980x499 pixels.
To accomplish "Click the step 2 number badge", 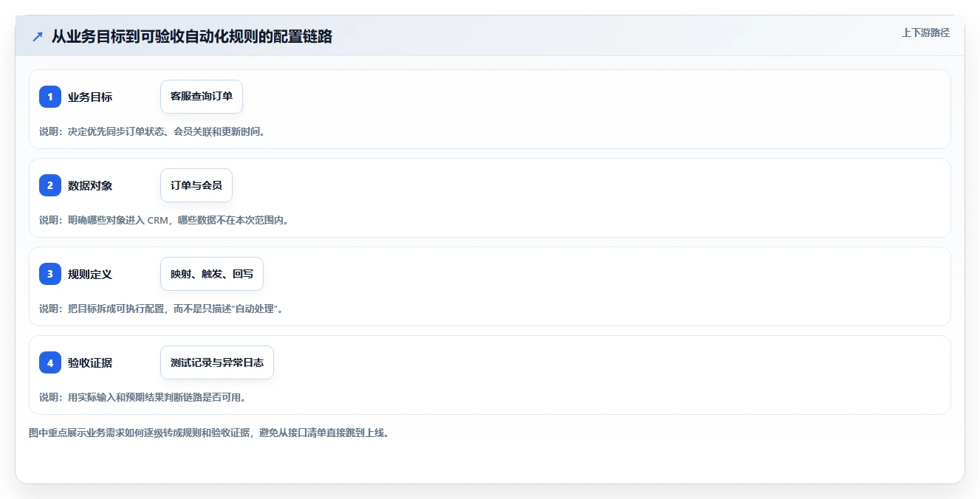I will [50, 185].
